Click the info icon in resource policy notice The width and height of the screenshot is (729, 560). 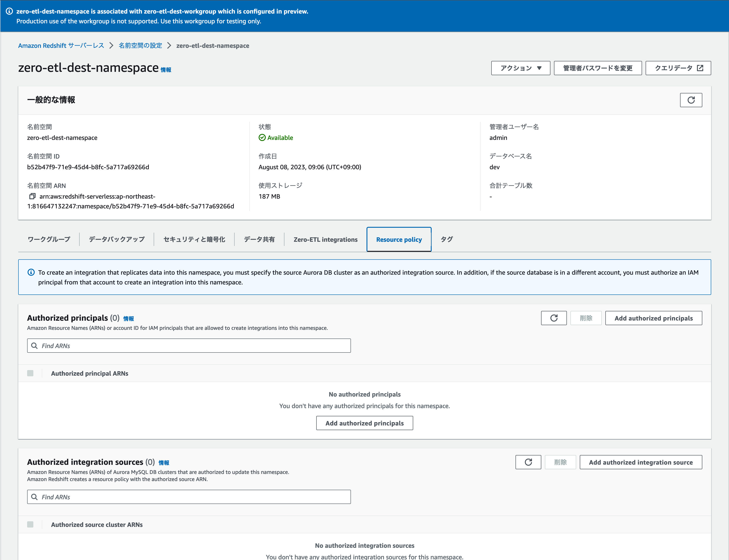point(31,272)
